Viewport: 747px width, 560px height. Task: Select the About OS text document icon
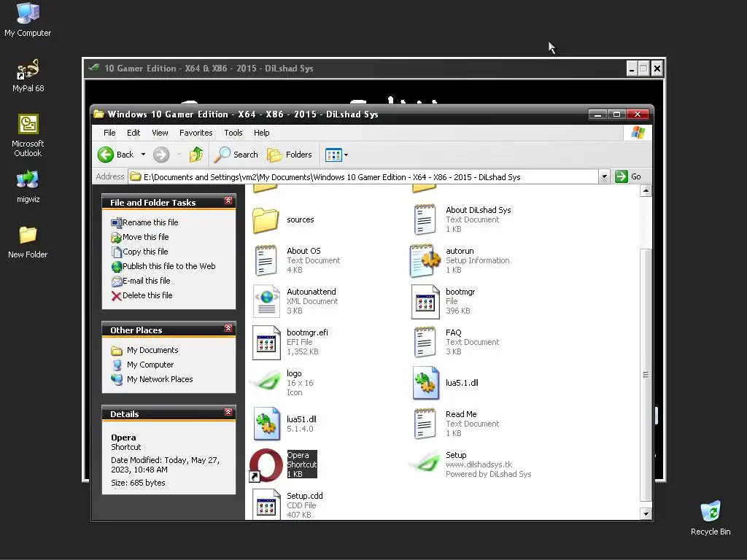pyautogui.click(x=266, y=260)
